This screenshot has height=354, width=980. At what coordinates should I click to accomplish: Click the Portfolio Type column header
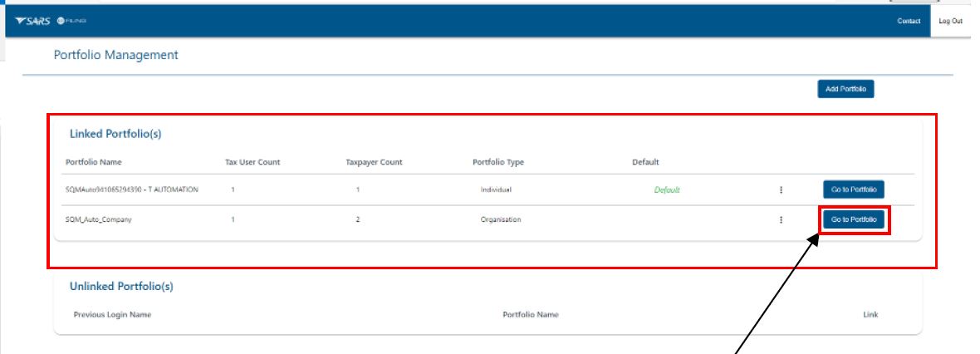(x=498, y=162)
